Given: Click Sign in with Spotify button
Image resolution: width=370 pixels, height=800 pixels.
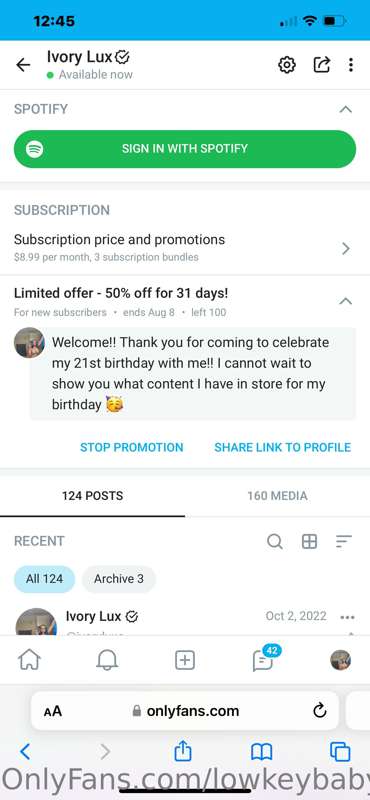Looking at the screenshot, I should [x=185, y=148].
